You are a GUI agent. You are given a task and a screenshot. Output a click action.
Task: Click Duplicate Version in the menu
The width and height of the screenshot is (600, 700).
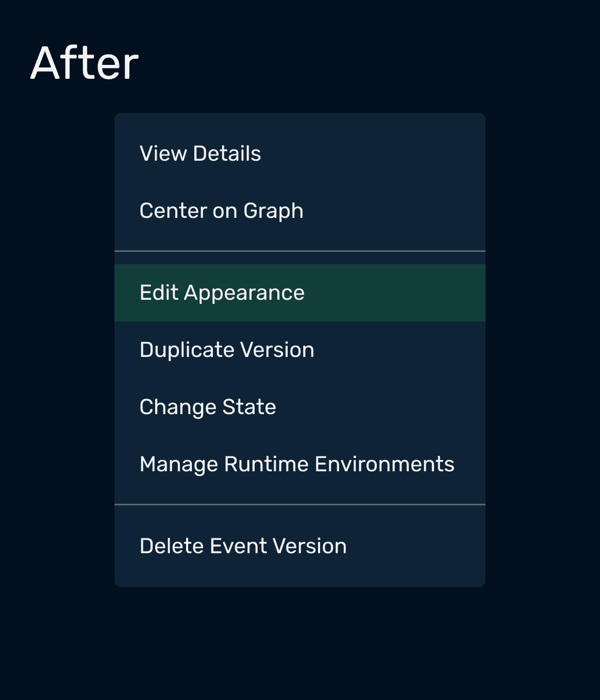(x=299, y=350)
